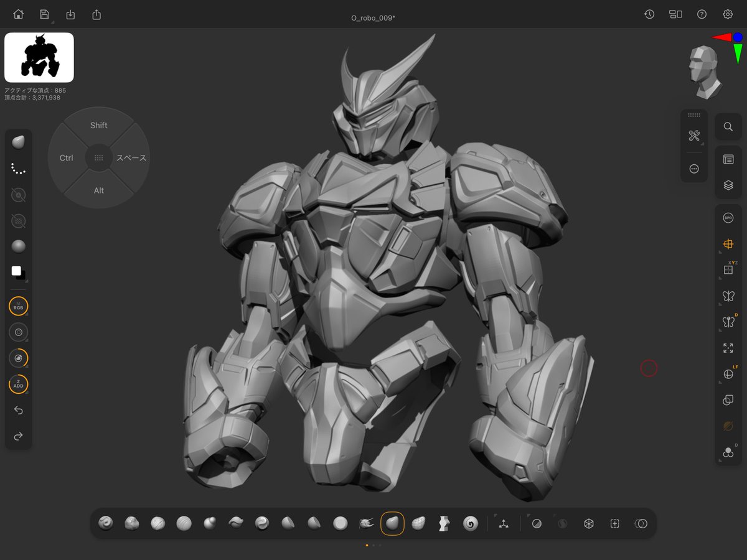Image resolution: width=747 pixels, height=560 pixels.
Task: Open the half-filled circle mask dropdown
Action: [x=537, y=524]
